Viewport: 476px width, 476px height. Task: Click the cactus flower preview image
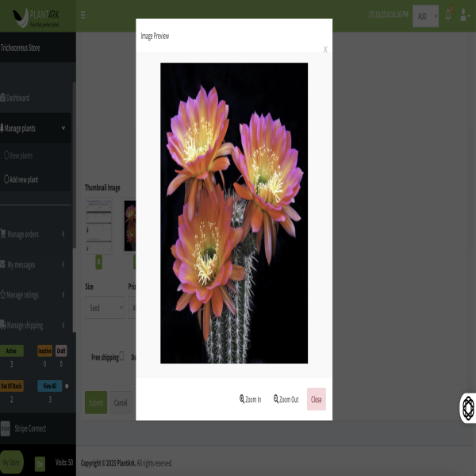coord(234,213)
